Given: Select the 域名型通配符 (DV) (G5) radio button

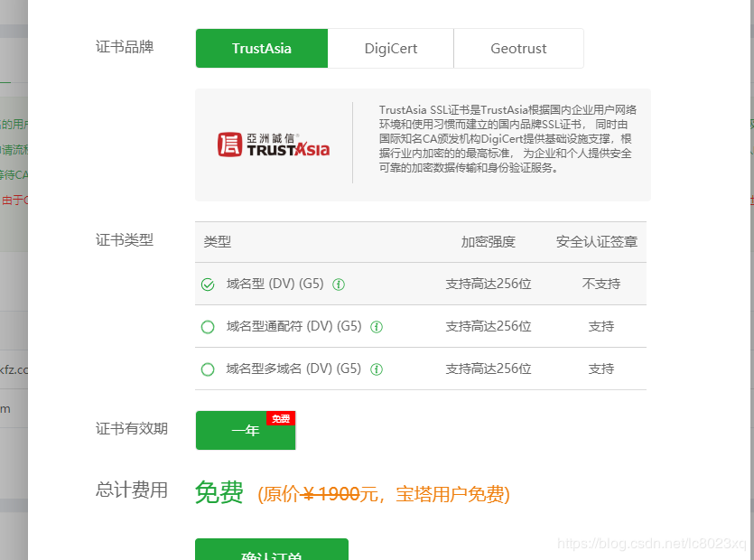Looking at the screenshot, I should pos(207,326).
